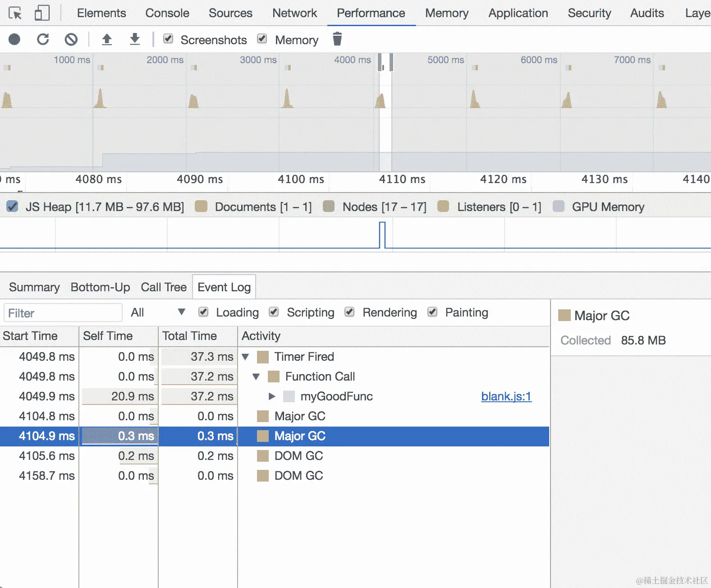
Task: Click the 20.9 ms self time cell
Action: pyautogui.click(x=119, y=397)
